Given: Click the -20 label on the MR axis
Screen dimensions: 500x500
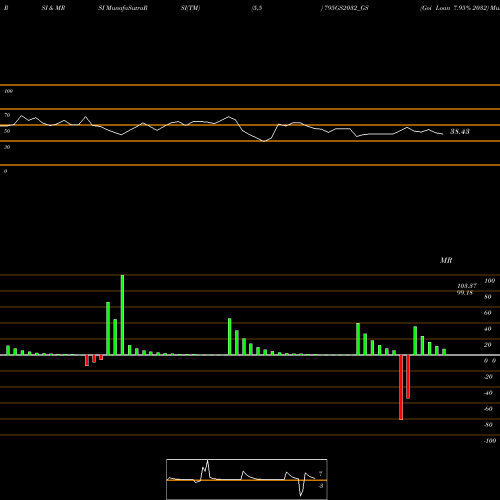Looking at the screenshot, I should (488, 377).
